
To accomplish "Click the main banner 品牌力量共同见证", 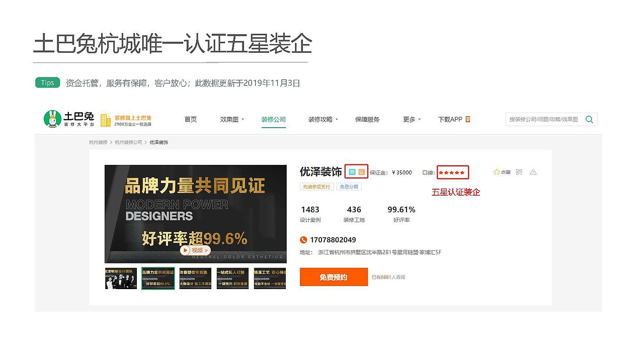I will click(196, 214).
